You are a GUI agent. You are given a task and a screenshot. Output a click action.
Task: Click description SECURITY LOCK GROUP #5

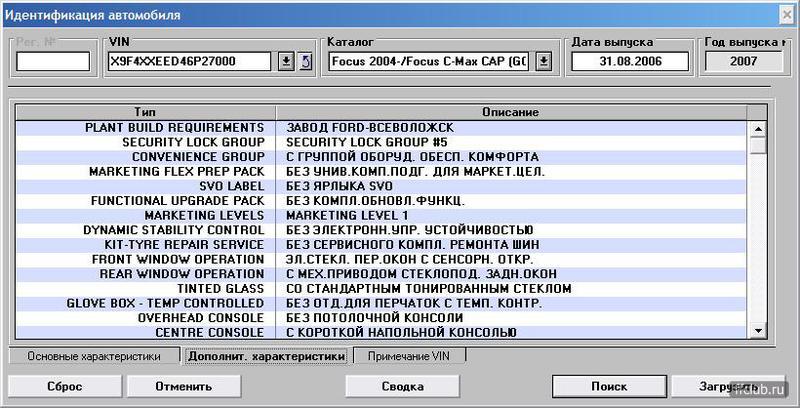[367, 142]
